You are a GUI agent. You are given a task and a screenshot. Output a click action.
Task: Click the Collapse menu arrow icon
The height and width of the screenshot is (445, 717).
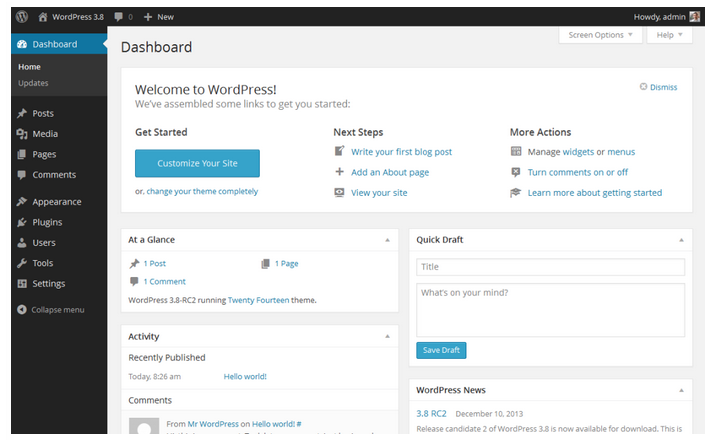tap(22, 310)
